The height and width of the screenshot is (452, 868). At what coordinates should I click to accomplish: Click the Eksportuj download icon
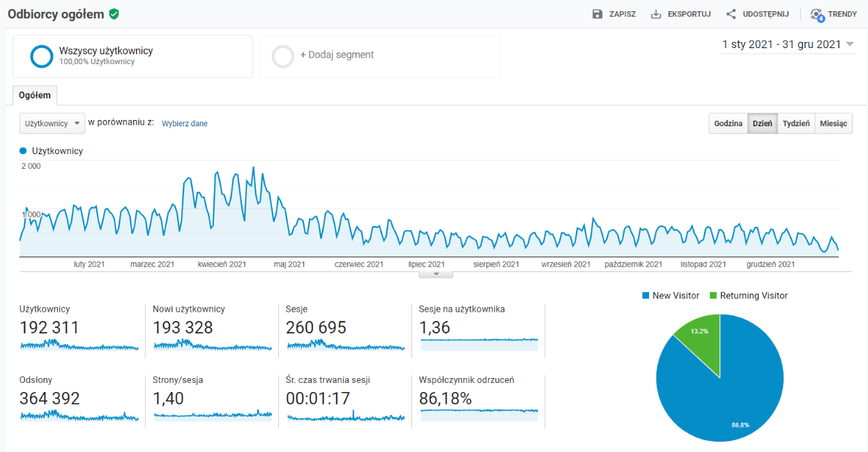point(656,14)
